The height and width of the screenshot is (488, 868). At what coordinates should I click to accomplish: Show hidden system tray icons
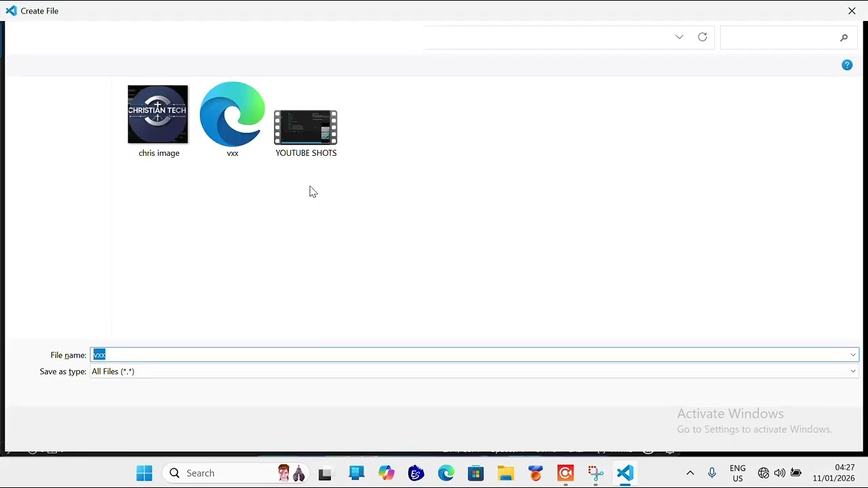(x=690, y=473)
